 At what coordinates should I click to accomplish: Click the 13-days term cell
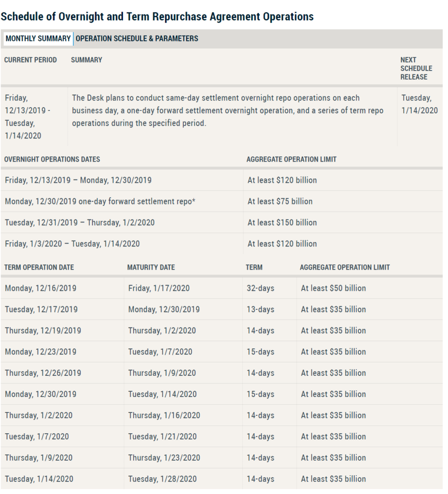pos(260,309)
